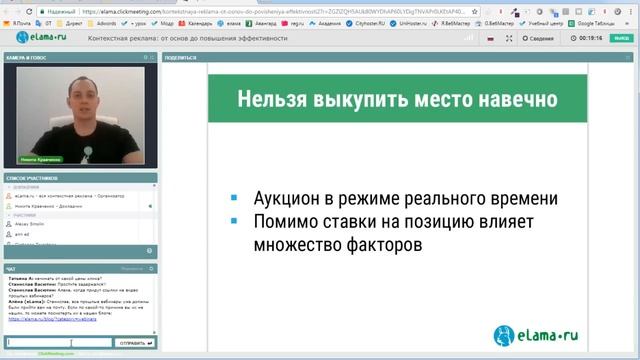This screenshot has height=360, width=640.
Task: Toggle full screen mode icon in header
Action: coord(509,38)
